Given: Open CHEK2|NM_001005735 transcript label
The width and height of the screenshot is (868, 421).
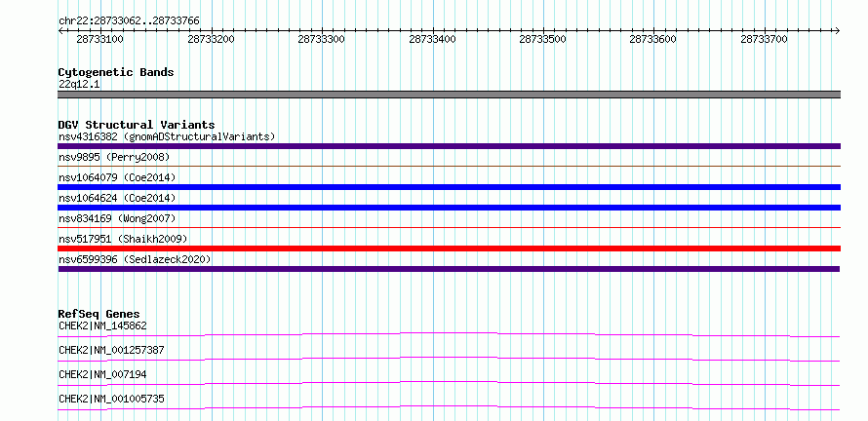Looking at the screenshot, I should pos(111,399).
